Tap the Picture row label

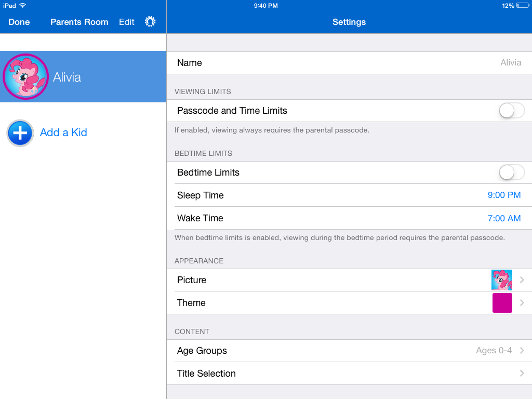click(192, 280)
